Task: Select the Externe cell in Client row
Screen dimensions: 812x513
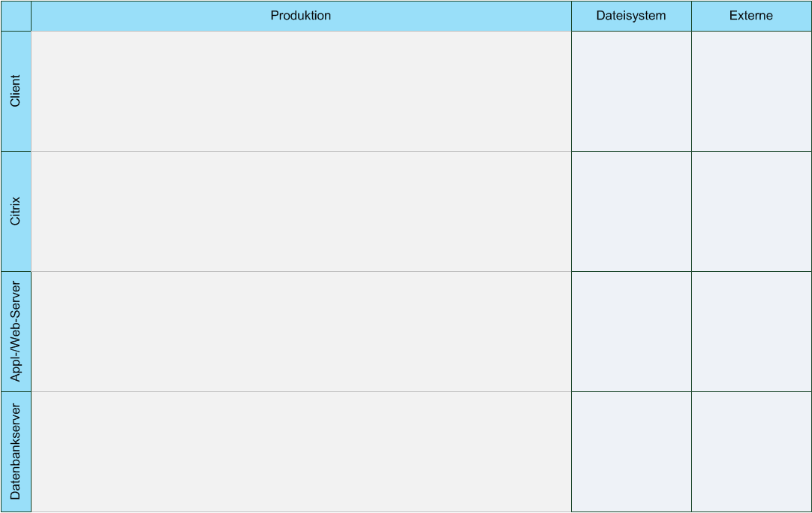Action: click(x=750, y=91)
